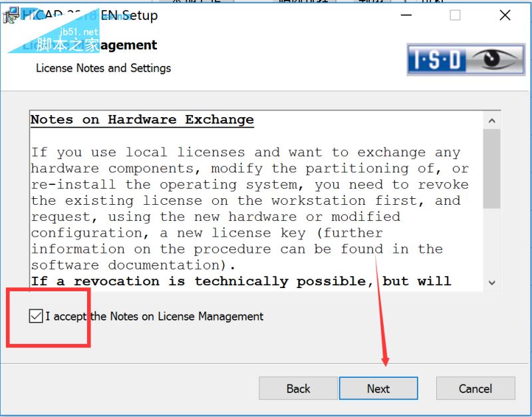Click 'License Notes and Settings' subtitle
Image resolution: width=532 pixels, height=417 pixels.
(x=104, y=68)
